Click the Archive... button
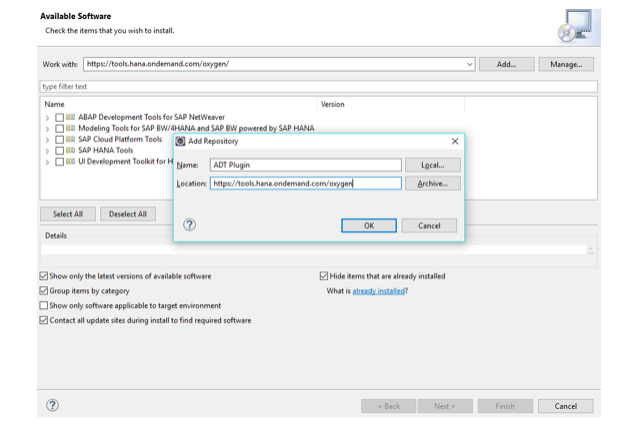The height and width of the screenshot is (428, 629). (432, 183)
